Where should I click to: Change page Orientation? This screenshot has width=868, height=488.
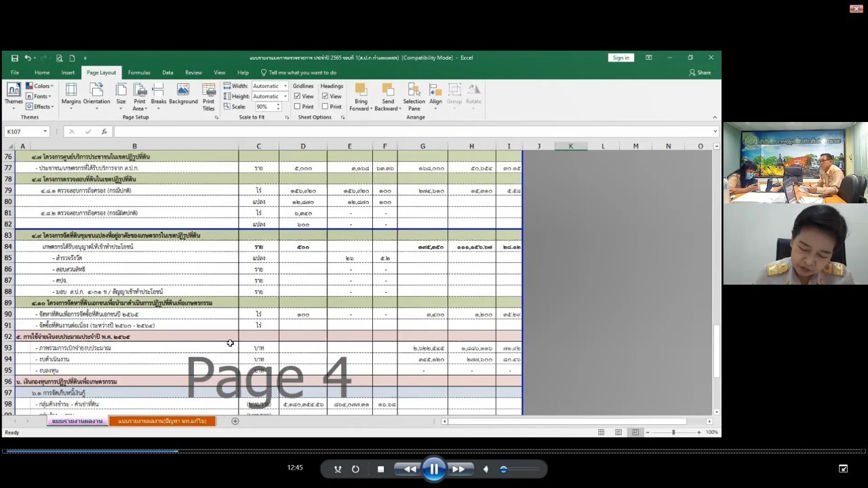click(x=96, y=97)
